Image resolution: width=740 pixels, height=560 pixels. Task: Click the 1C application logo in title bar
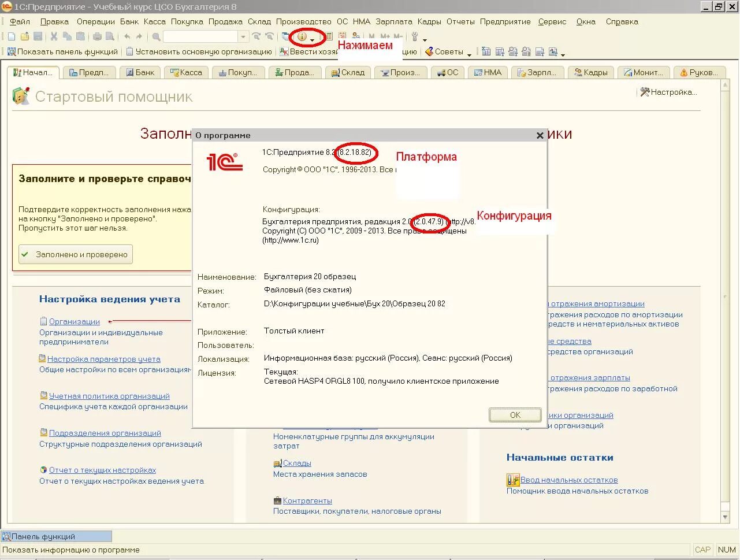point(6,7)
